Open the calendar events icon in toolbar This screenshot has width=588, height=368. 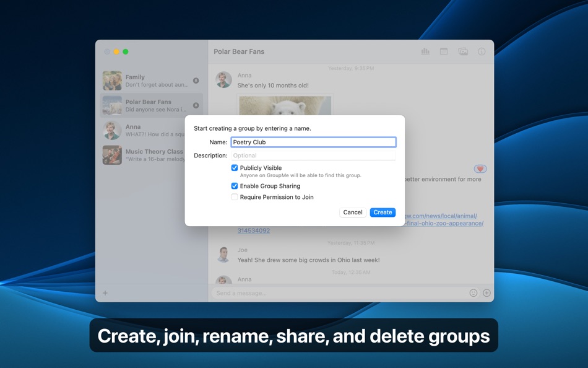click(444, 51)
